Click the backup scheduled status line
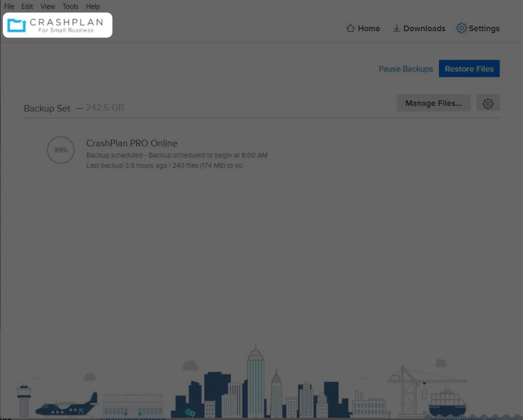This screenshot has height=420, width=523. [x=177, y=155]
